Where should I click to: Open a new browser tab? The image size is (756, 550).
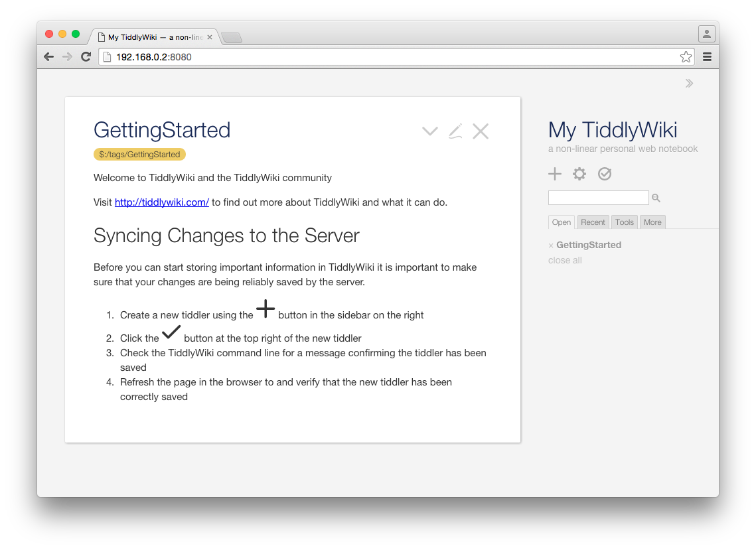[232, 38]
